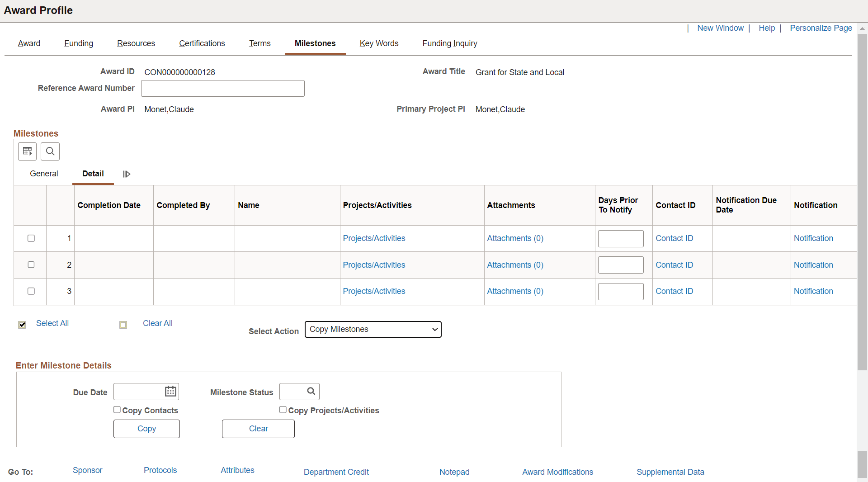This screenshot has height=482, width=868.
Task: Click the Copy button
Action: tap(146, 429)
